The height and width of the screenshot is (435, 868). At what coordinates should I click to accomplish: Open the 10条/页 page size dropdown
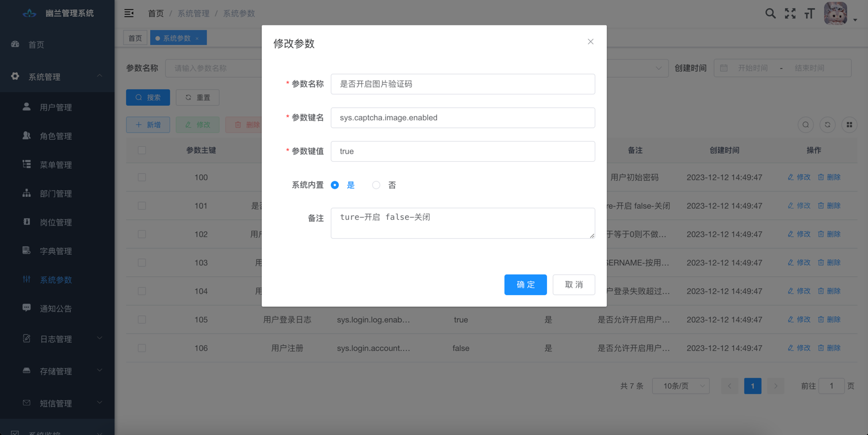pos(681,386)
